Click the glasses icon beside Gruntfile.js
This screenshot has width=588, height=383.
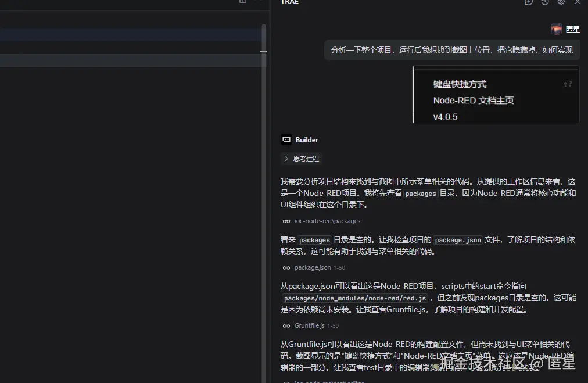pos(286,326)
